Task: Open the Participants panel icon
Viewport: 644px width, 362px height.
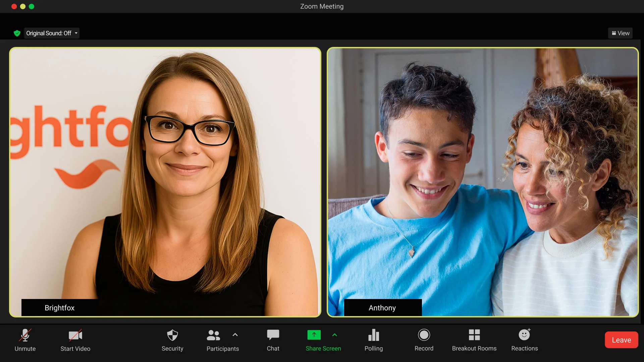Action: pyautogui.click(x=213, y=335)
